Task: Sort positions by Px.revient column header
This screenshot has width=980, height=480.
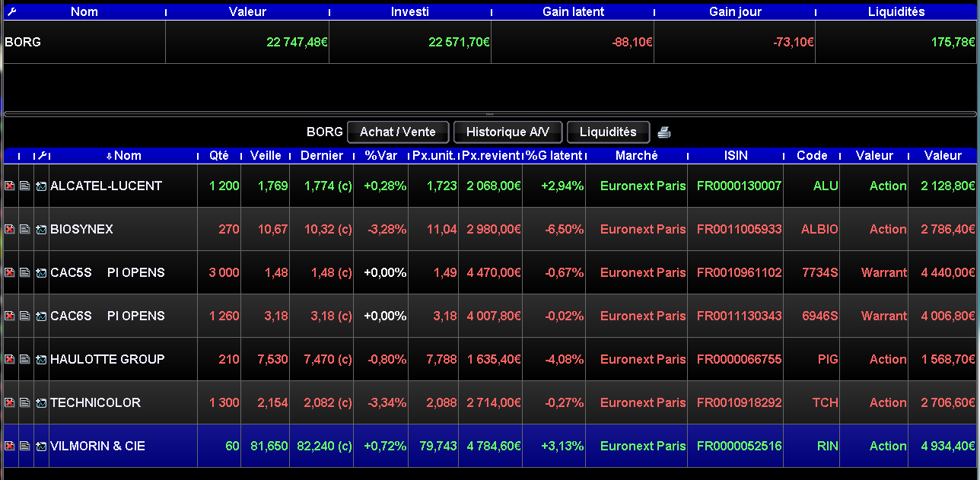Action: (x=491, y=155)
